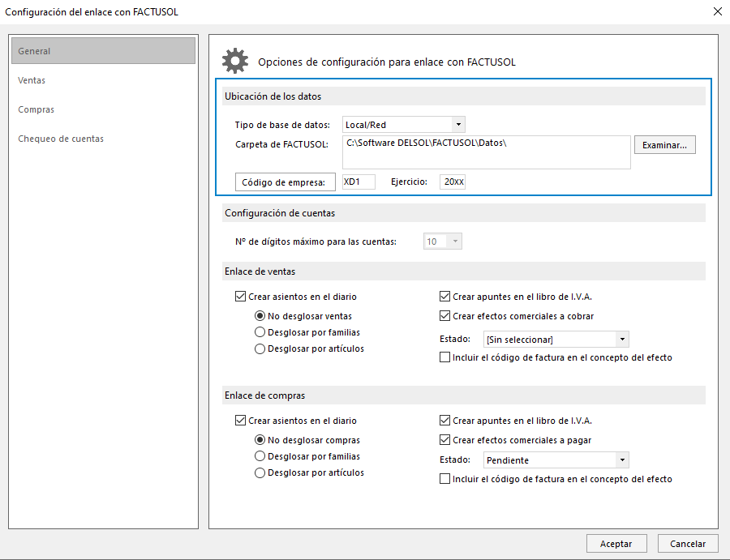Click the configuration gear icon
The width and height of the screenshot is (730, 560).
[235, 61]
